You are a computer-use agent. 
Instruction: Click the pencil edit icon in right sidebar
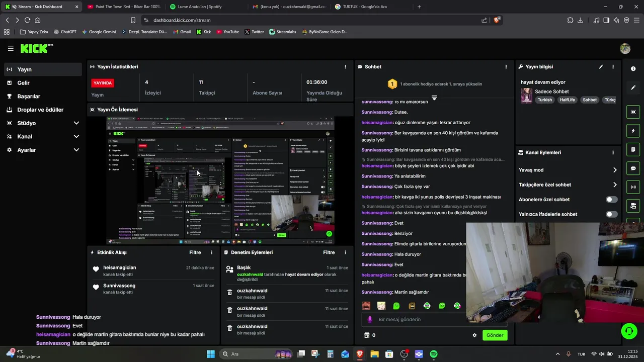[633, 87]
